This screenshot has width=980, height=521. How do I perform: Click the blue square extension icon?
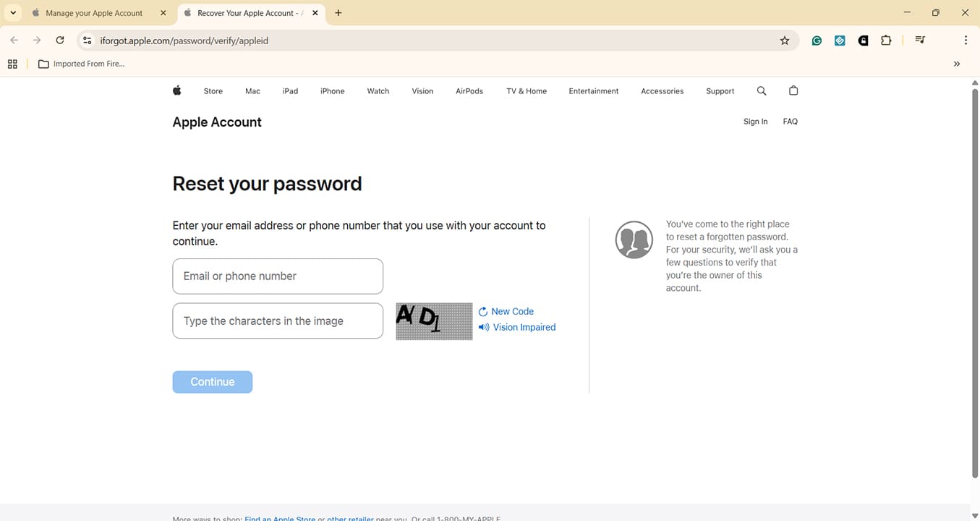840,41
